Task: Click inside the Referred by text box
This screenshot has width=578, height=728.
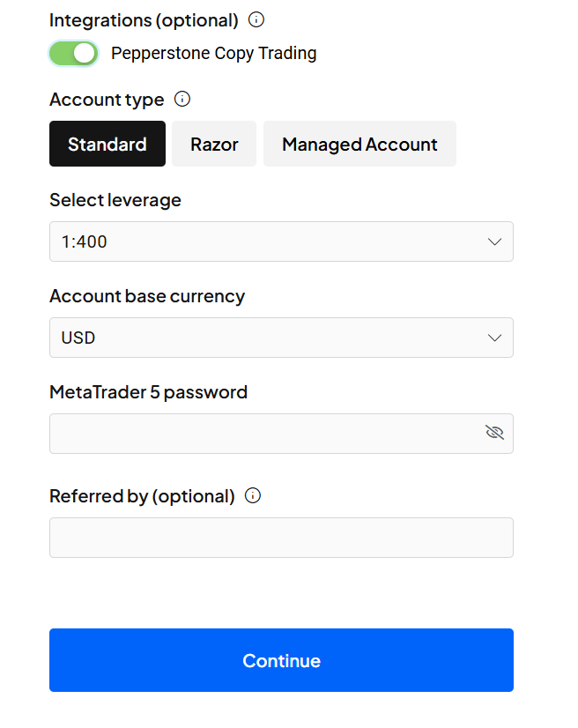Action: click(x=281, y=538)
